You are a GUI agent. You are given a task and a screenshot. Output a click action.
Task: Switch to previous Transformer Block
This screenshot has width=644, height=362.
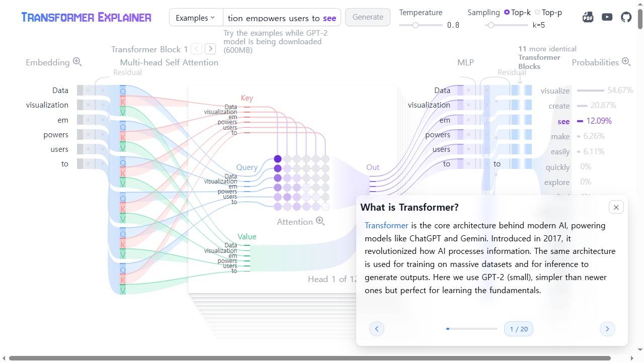pyautogui.click(x=197, y=49)
